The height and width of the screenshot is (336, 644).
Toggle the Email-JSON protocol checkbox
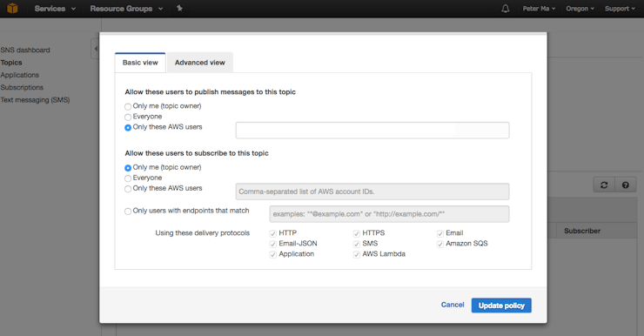click(x=272, y=244)
